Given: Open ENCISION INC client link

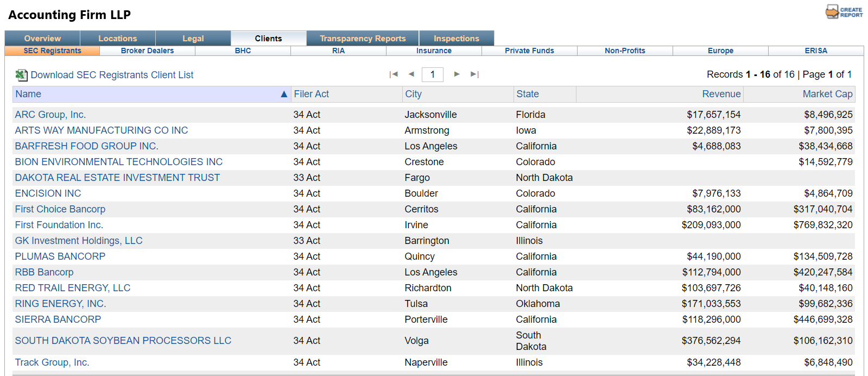Looking at the screenshot, I should tap(48, 193).
